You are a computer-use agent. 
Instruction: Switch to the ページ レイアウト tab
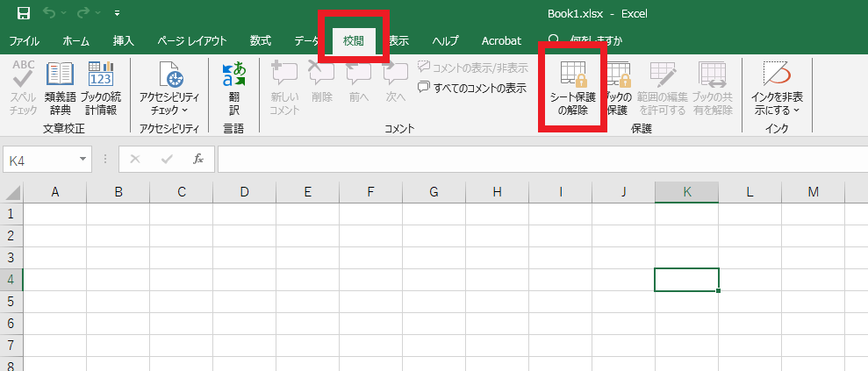(192, 41)
